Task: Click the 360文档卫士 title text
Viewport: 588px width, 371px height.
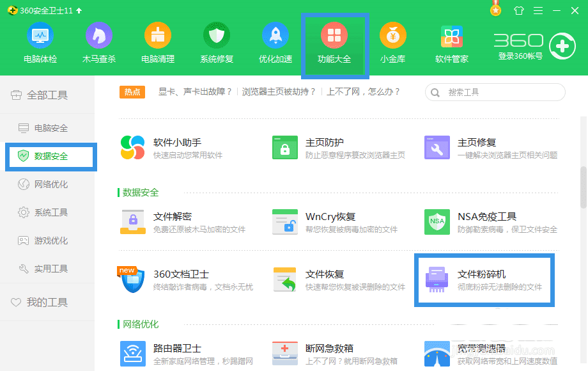Action: click(x=181, y=274)
